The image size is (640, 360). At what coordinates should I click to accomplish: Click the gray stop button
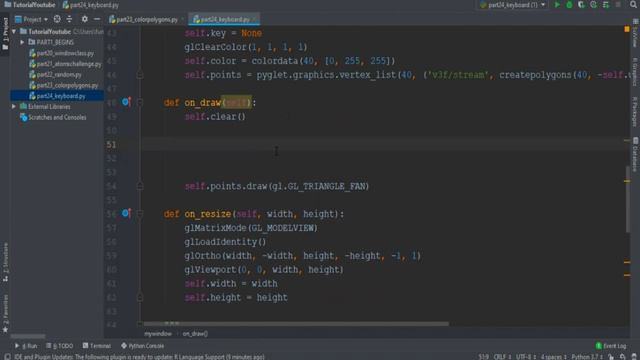coord(618,5)
